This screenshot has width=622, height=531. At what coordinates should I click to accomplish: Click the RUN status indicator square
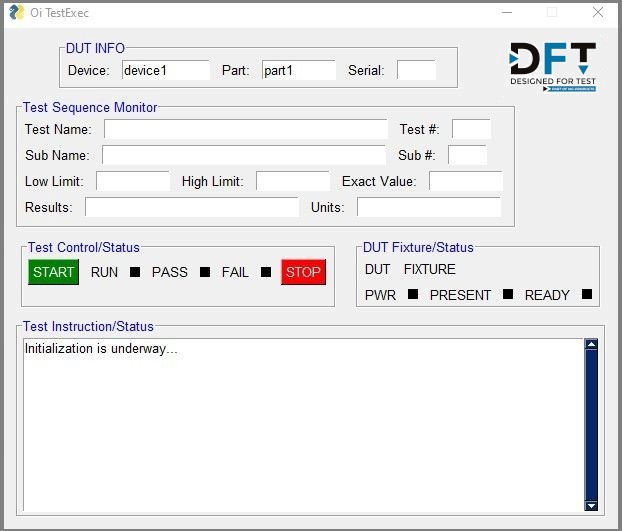coord(135,272)
